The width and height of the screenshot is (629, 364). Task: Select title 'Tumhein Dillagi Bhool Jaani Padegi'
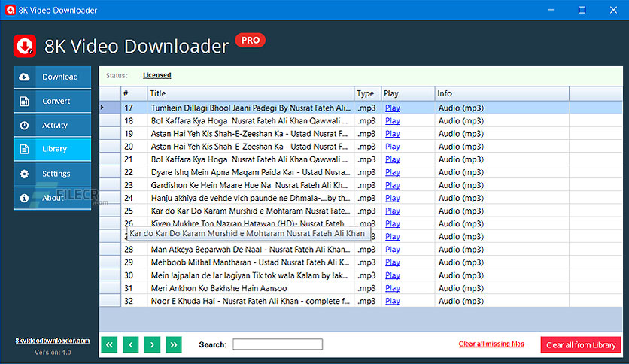[251, 108]
